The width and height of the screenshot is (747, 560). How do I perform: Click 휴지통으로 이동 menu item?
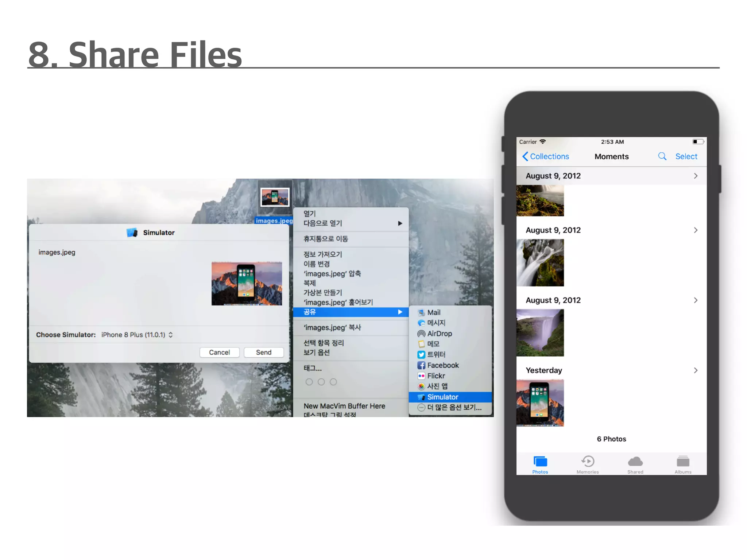pyautogui.click(x=326, y=239)
